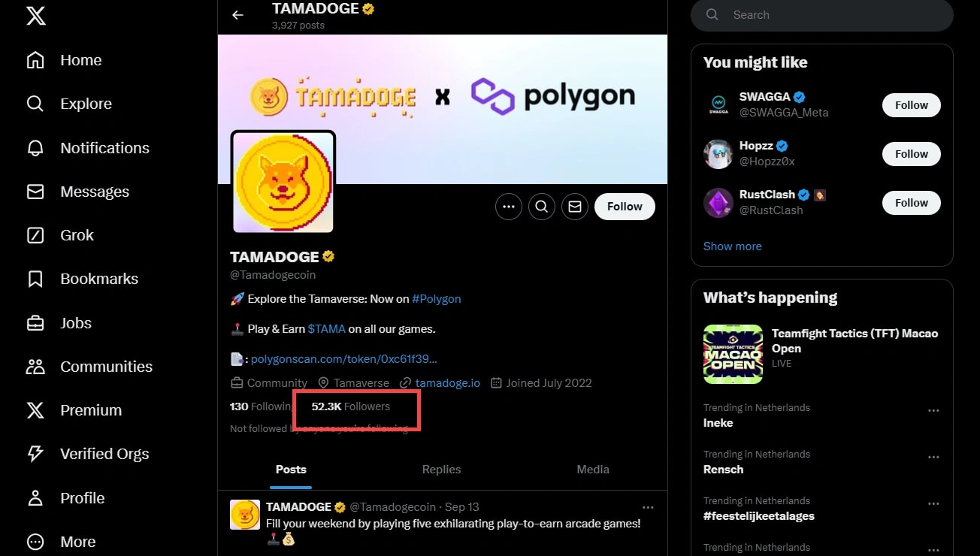
Task: Open post options ellipsis on TAMADOGE tweet
Action: [648, 507]
